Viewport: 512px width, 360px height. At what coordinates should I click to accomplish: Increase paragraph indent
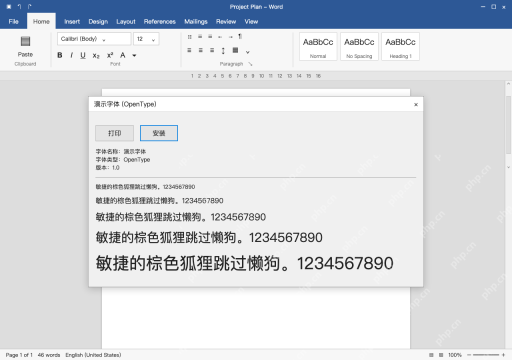pos(230,37)
